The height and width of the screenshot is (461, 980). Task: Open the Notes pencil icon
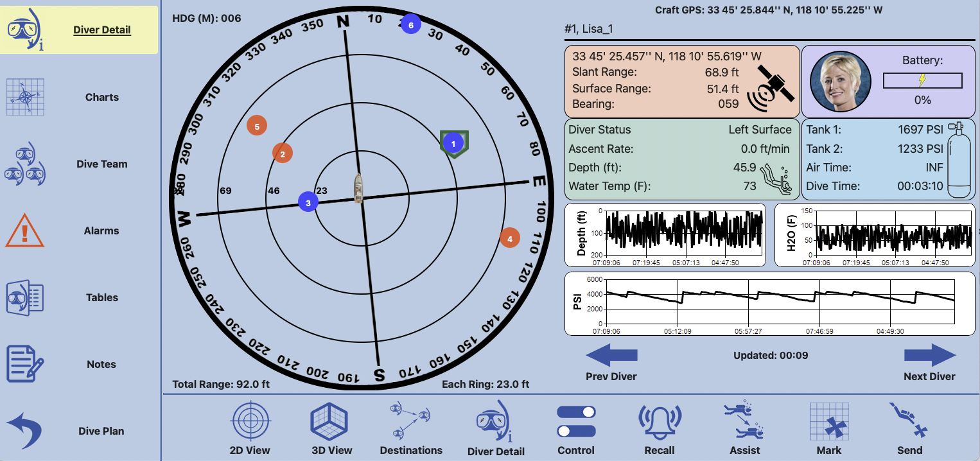pos(24,364)
